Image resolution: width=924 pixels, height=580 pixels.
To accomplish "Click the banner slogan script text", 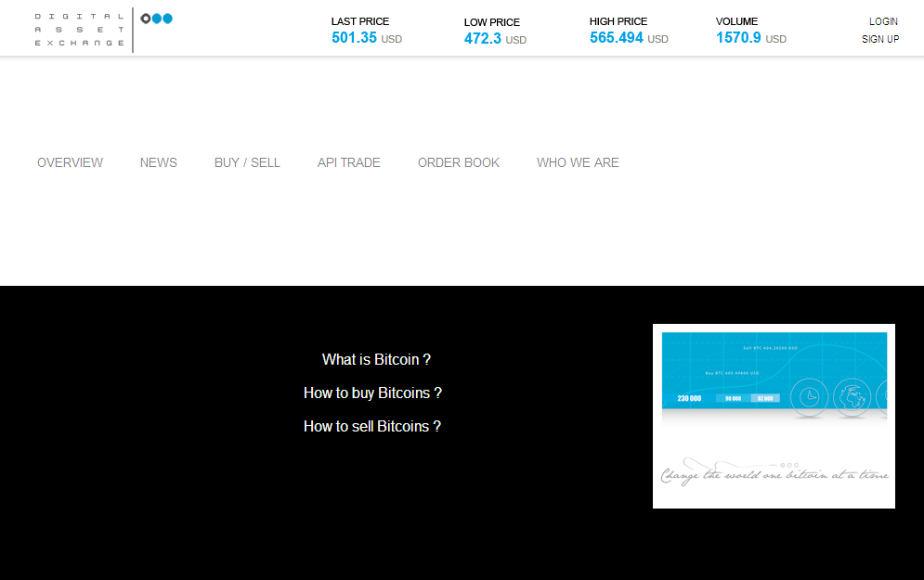I will (774, 471).
